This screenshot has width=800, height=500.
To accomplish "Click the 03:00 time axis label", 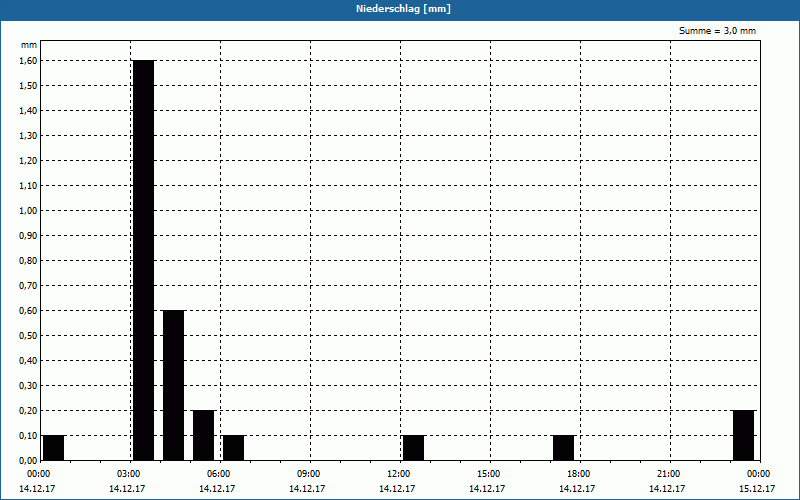I will point(129,474).
